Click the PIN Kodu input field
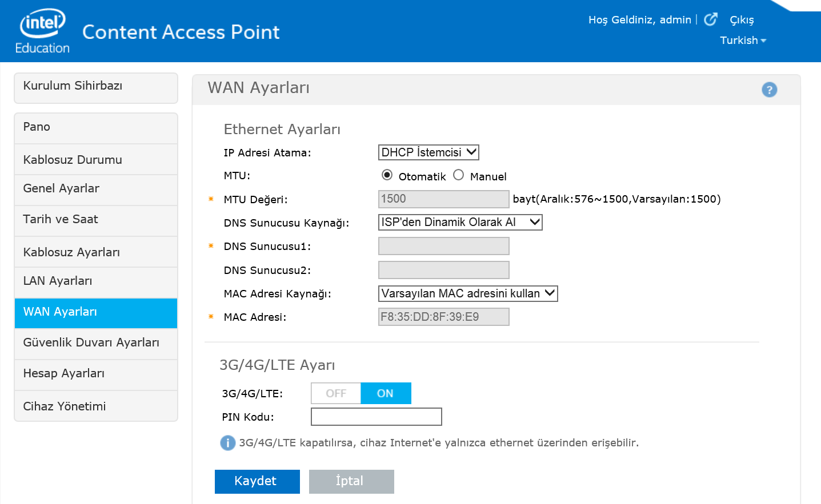 point(377,417)
